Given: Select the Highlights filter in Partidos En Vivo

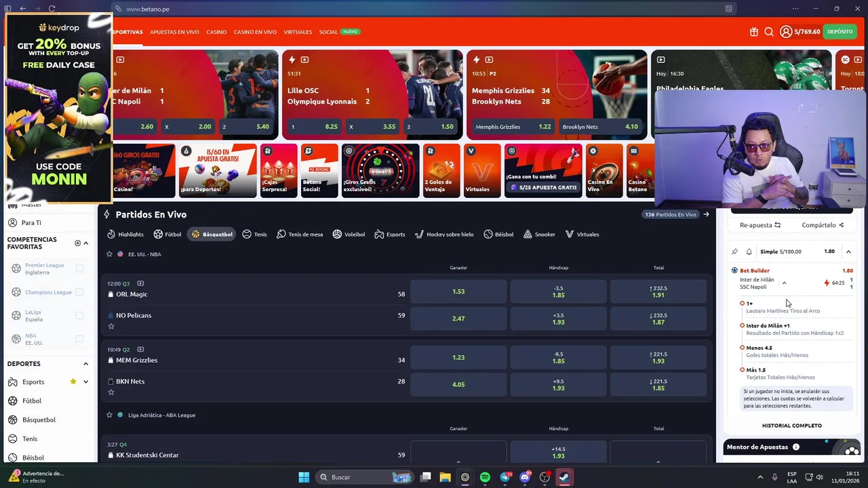Looking at the screenshot, I should (125, 235).
